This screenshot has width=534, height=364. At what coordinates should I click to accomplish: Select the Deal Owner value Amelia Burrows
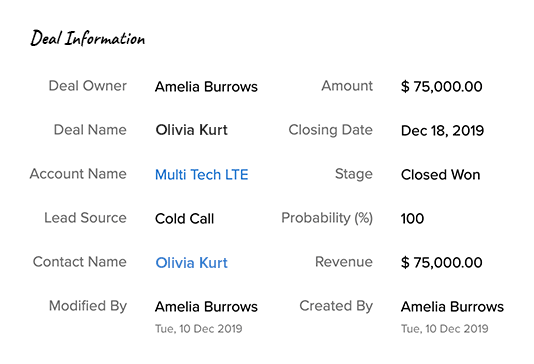(206, 87)
